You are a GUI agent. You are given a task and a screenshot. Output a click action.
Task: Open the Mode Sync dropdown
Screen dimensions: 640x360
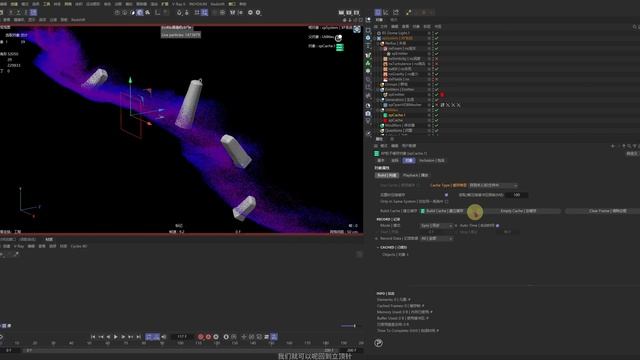point(436,225)
